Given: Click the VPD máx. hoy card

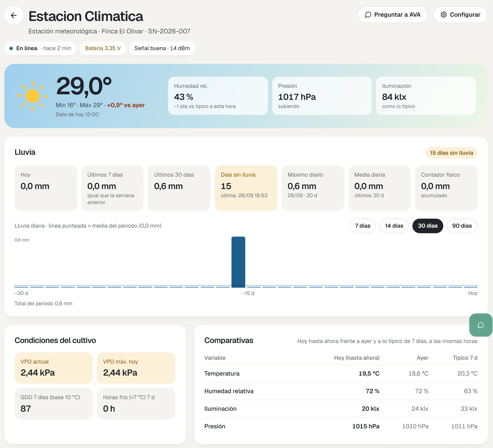Looking at the screenshot, I should [x=136, y=368].
